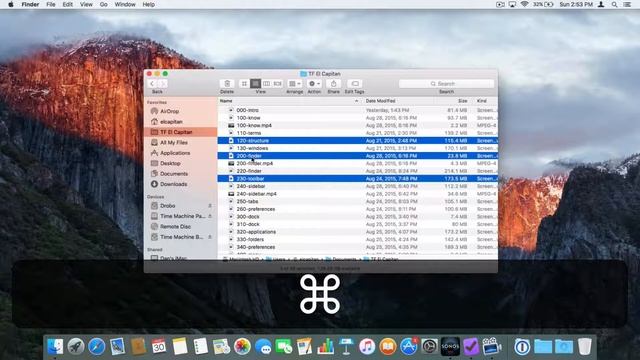Image resolution: width=640 pixels, height=360 pixels.
Task: Select file 100-know.mp4
Action: (358, 125)
